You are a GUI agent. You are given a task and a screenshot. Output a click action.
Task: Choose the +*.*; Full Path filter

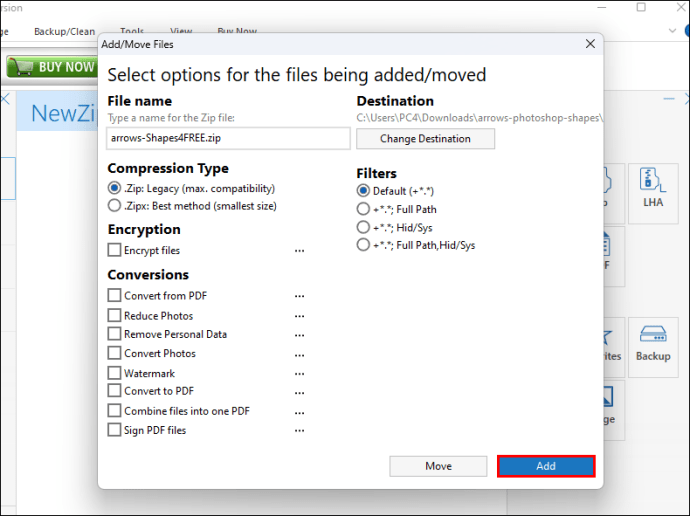click(364, 210)
